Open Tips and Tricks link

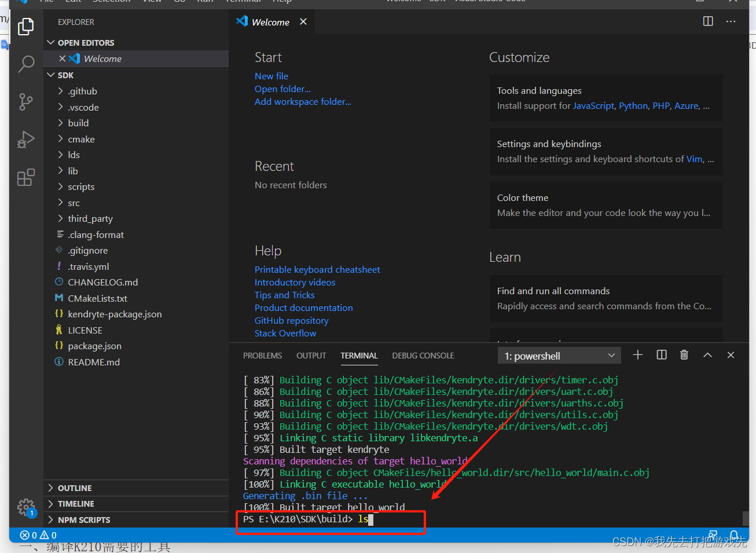click(285, 295)
